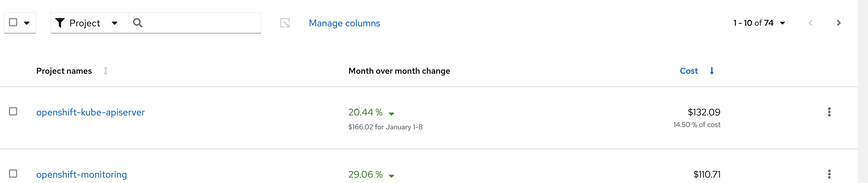
Task: Select the openshift-kube-apiserver row checkbox
Action: tap(13, 111)
